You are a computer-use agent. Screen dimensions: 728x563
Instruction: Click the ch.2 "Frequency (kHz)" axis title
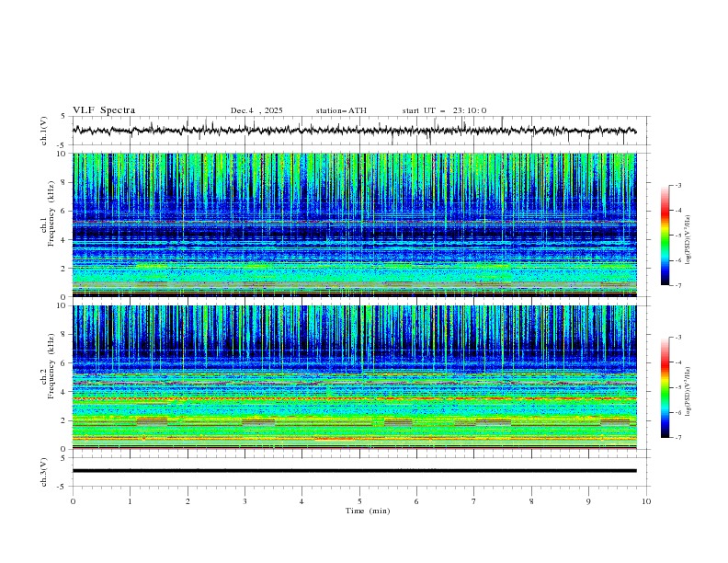click(x=51, y=365)
